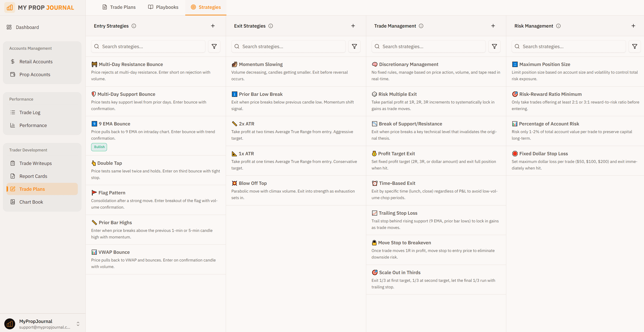Click the Chart Book image icon

tap(13, 202)
